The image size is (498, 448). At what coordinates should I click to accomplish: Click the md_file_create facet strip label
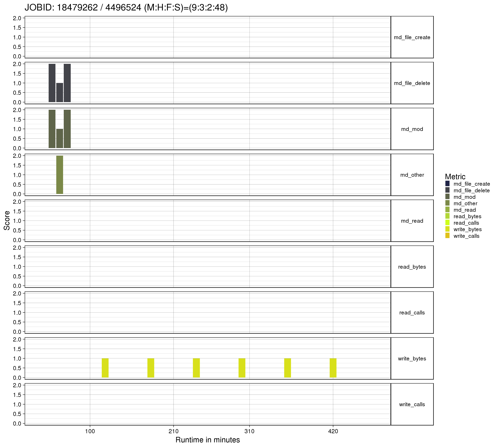click(x=412, y=37)
